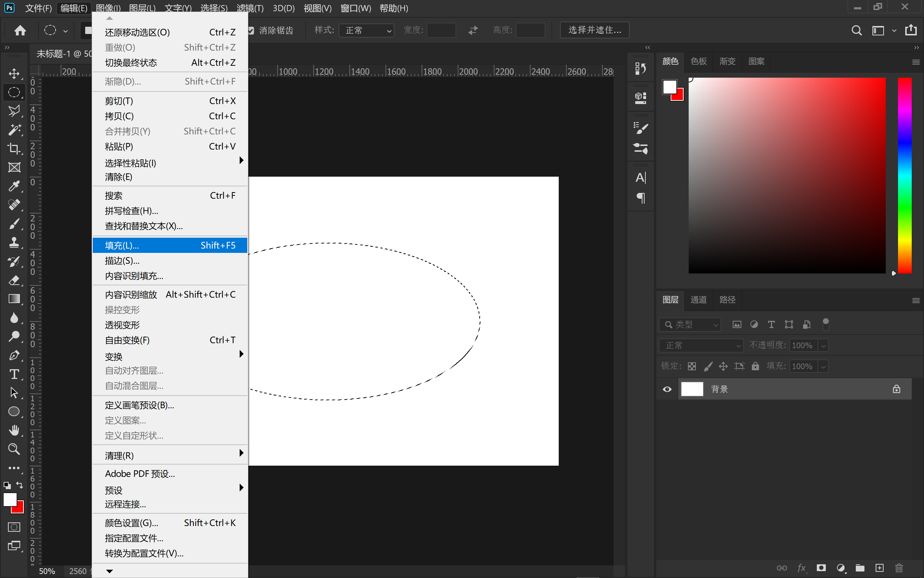This screenshot has width=924, height=578.
Task: Add adjustment layer button
Action: tap(840, 568)
